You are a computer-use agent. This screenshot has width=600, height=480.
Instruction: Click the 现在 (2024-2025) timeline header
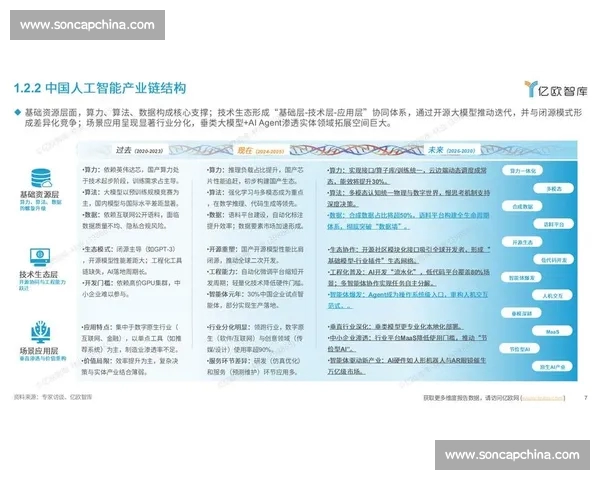[x=260, y=150]
